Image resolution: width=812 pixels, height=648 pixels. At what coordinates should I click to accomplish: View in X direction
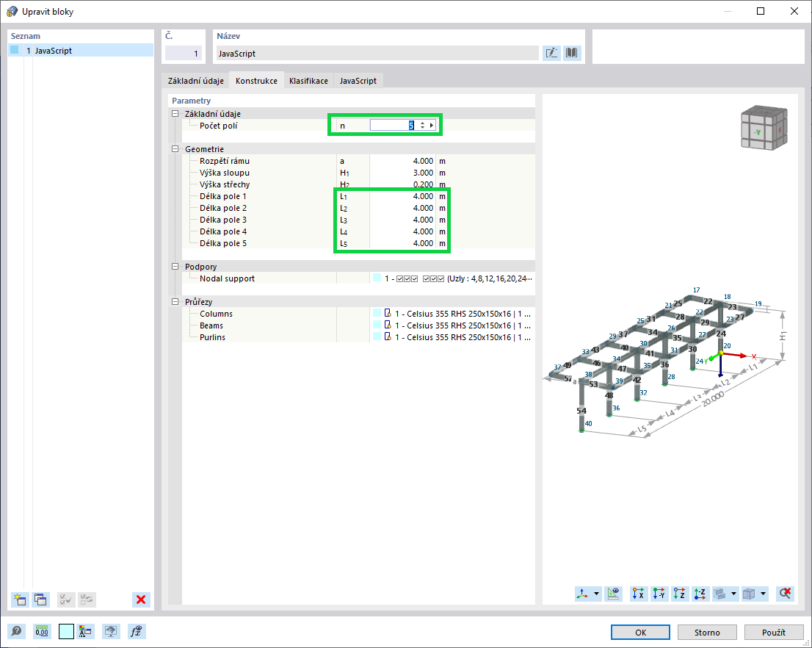click(639, 594)
